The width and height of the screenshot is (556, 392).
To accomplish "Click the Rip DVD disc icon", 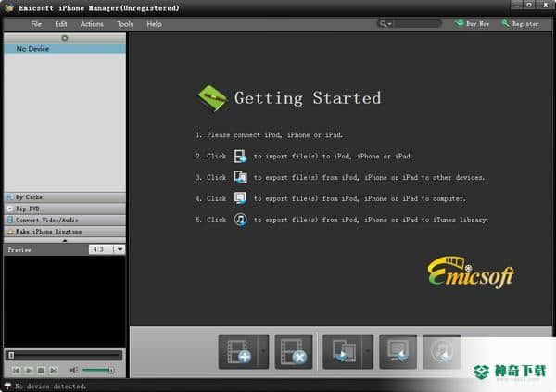I will 10,209.
